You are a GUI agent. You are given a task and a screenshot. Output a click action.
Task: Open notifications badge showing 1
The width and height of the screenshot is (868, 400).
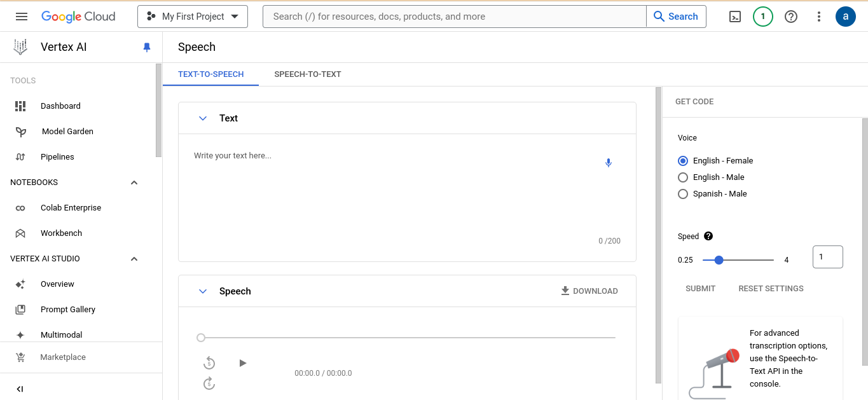763,17
